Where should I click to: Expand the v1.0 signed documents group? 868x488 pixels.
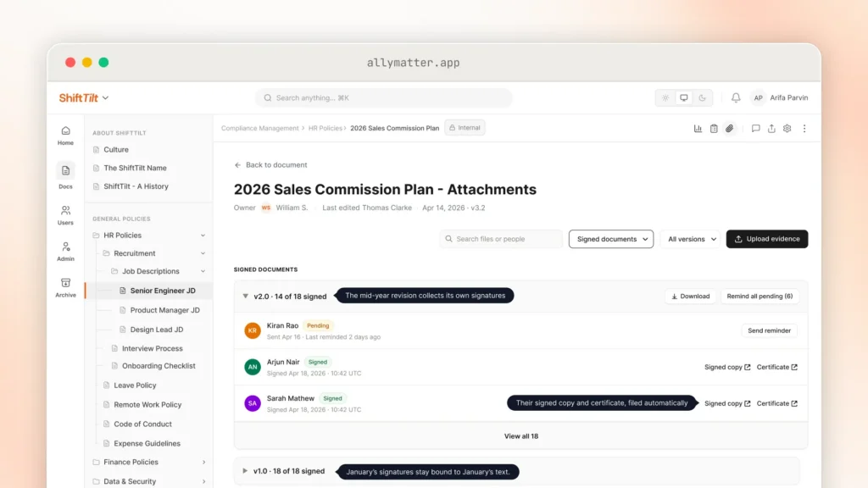pos(245,471)
